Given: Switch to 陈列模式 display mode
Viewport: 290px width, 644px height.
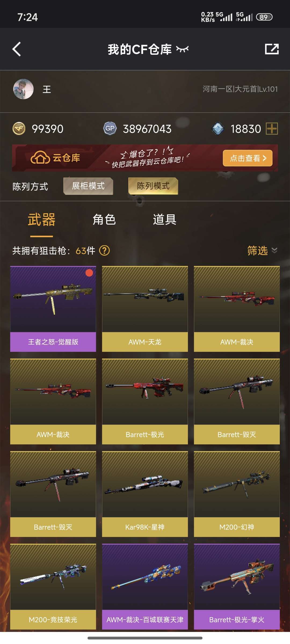Looking at the screenshot, I should coord(153,186).
